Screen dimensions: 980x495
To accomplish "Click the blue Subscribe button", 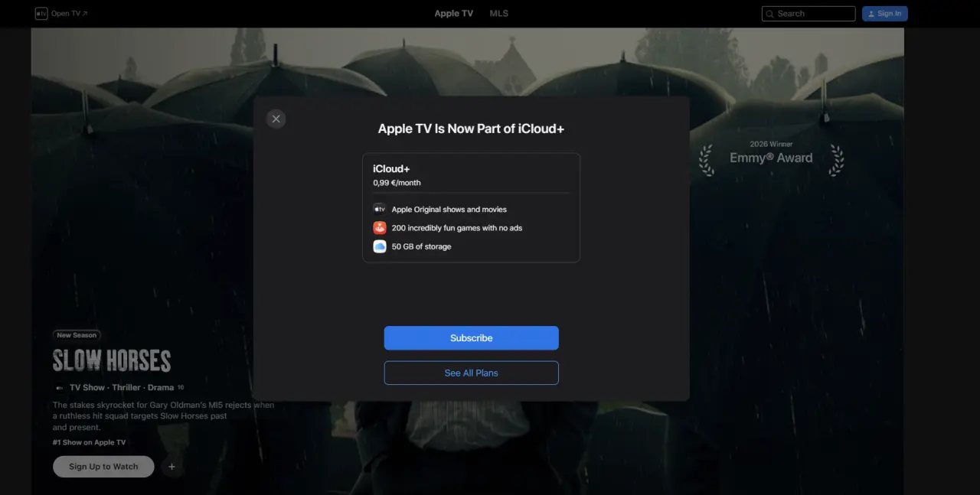I will [471, 338].
